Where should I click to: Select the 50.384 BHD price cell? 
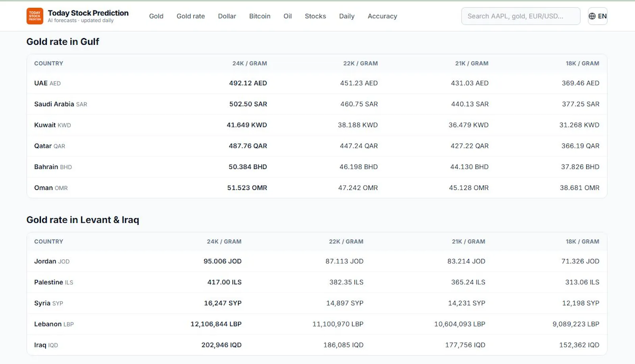(x=248, y=167)
